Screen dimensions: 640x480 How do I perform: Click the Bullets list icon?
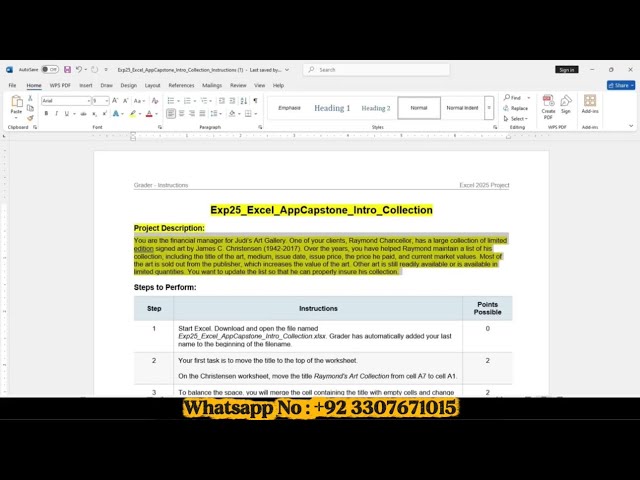171,101
